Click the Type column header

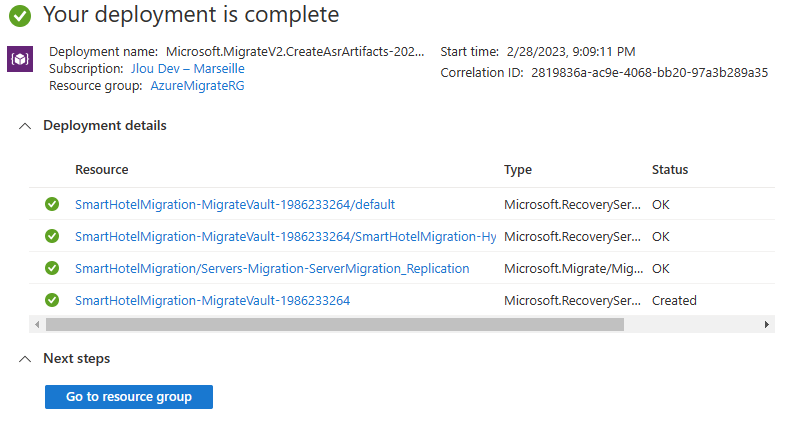(x=517, y=170)
